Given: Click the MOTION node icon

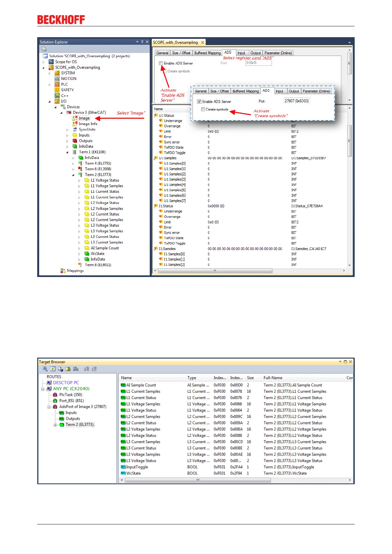Looking at the screenshot, I should [57, 79].
